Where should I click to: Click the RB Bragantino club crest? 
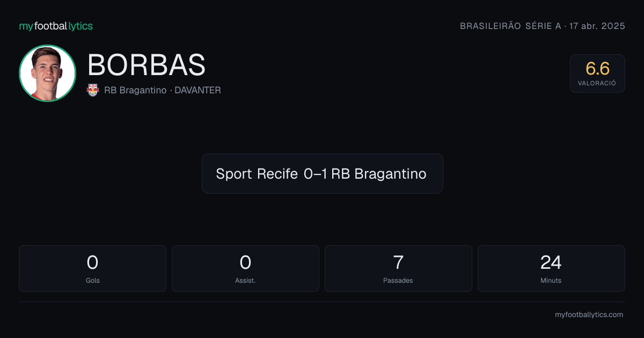click(x=93, y=90)
